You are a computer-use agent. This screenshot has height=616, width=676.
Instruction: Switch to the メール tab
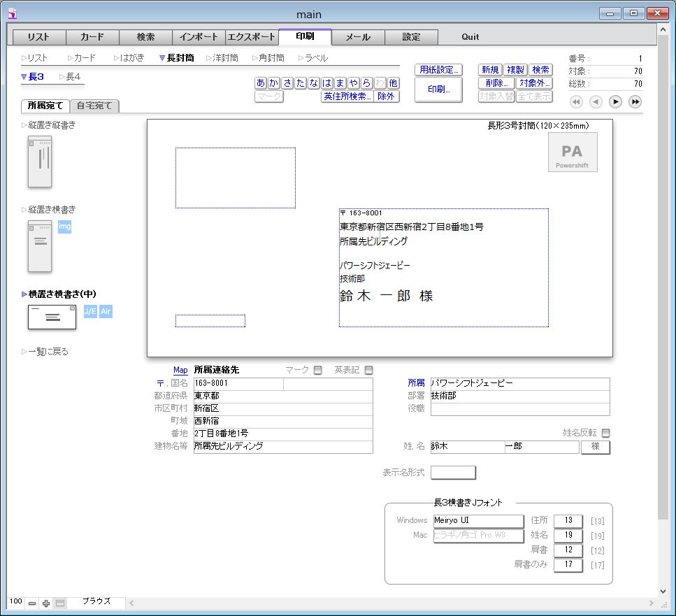(358, 36)
